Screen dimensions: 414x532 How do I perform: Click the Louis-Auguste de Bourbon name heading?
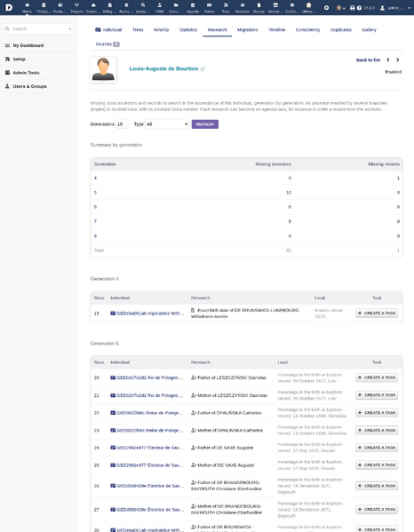(163, 68)
